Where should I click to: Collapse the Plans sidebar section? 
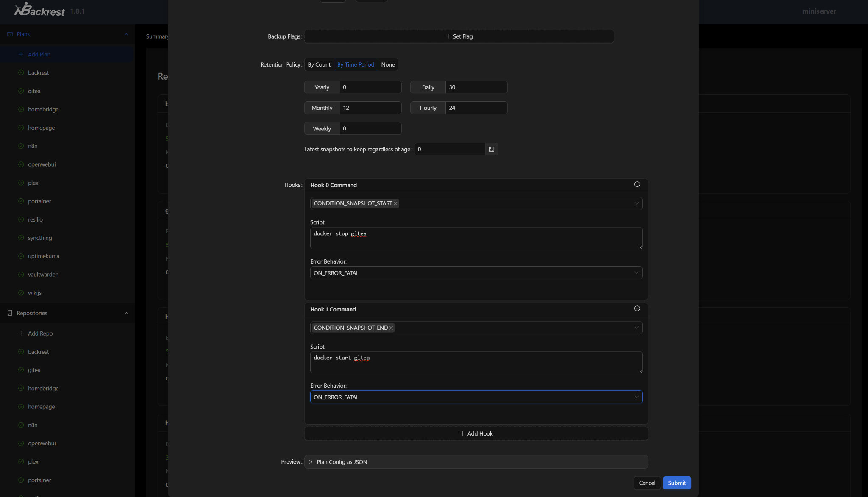[x=126, y=34]
